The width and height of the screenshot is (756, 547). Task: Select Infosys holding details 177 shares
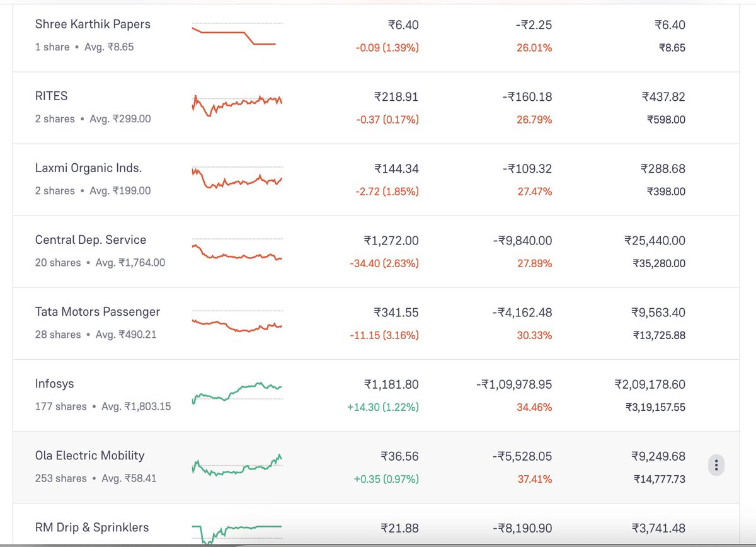coord(61,406)
